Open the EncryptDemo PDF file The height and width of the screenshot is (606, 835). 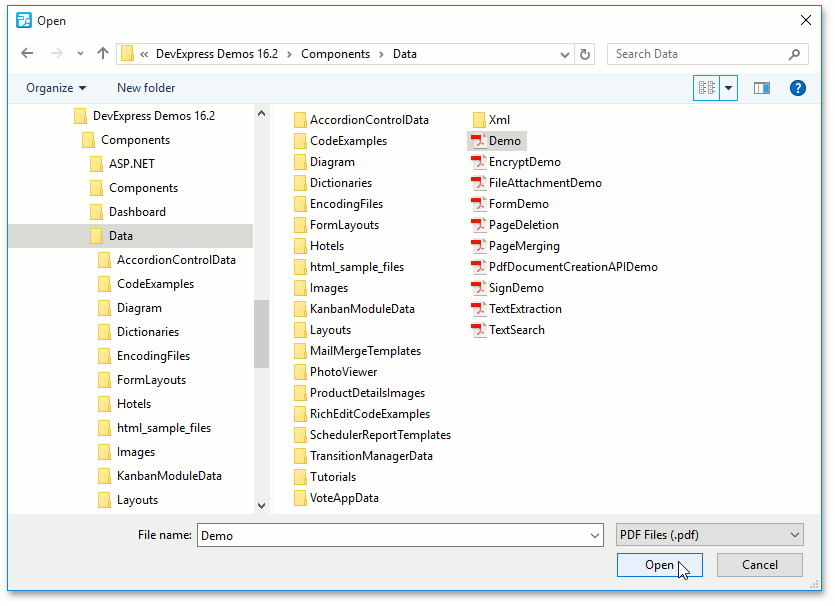point(523,161)
